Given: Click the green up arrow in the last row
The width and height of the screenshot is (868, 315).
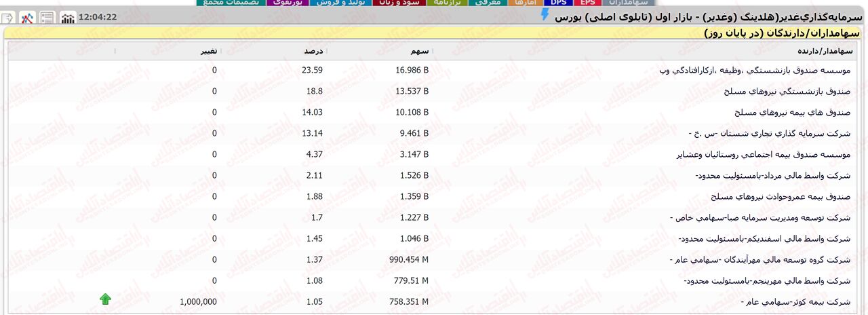Looking at the screenshot, I should (x=105, y=299).
